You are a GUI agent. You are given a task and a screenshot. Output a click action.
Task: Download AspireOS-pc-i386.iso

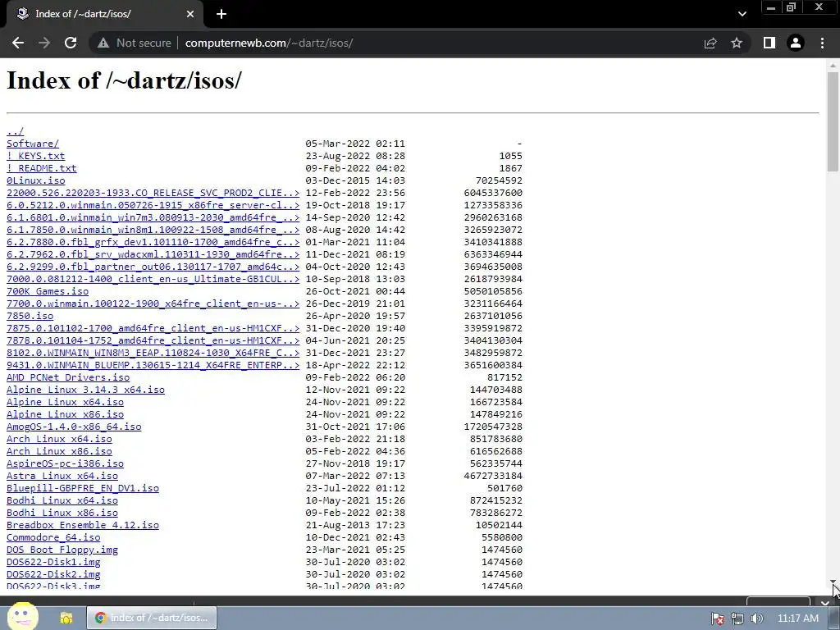click(65, 464)
